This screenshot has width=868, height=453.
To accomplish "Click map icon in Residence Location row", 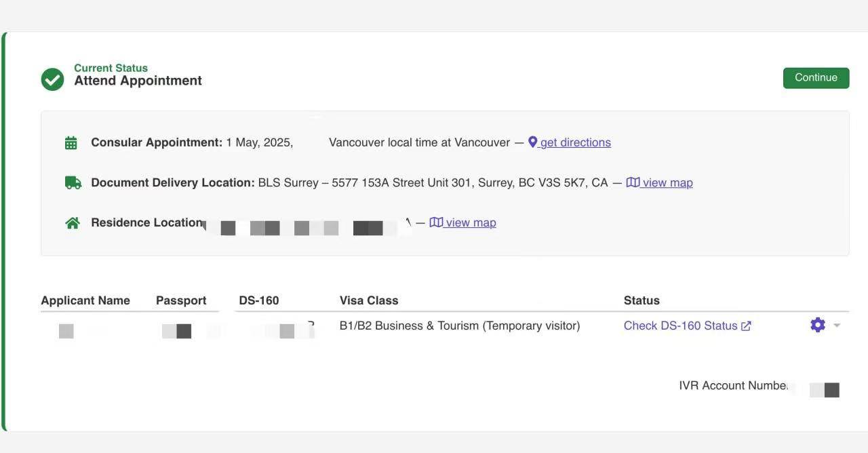I will click(436, 222).
